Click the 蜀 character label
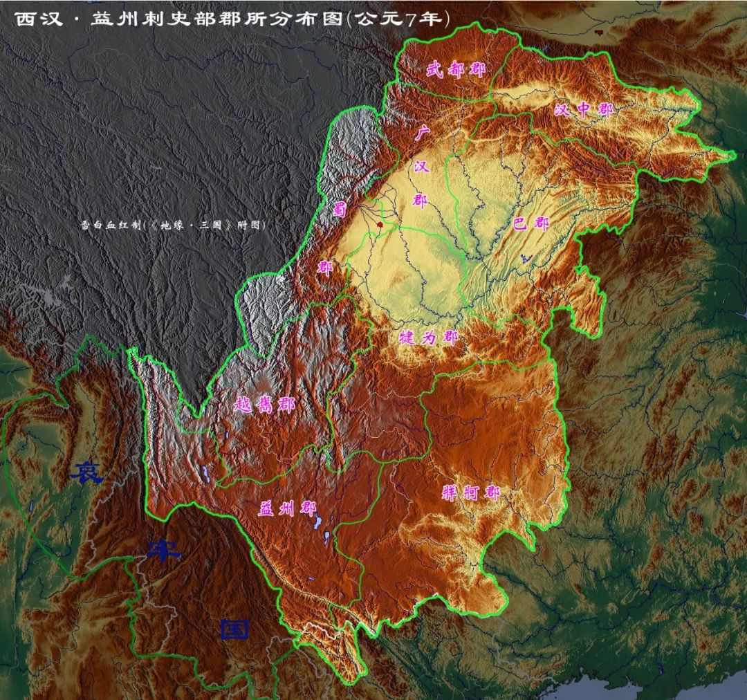 pyautogui.click(x=339, y=208)
